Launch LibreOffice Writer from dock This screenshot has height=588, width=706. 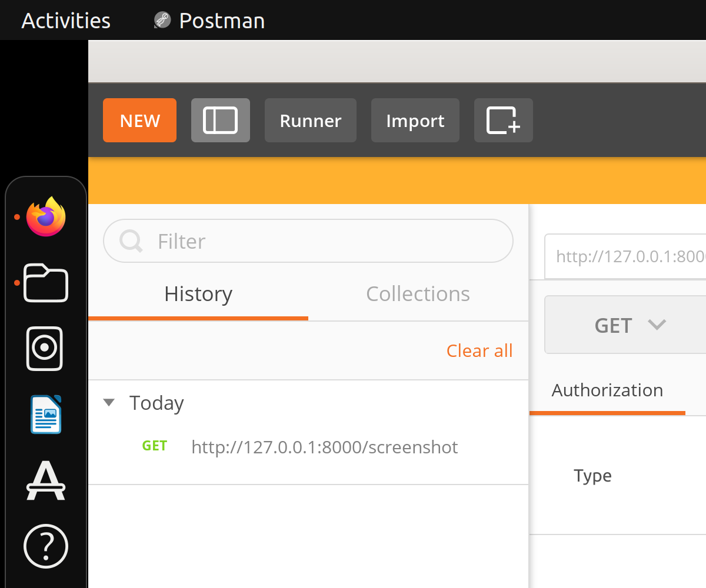[x=46, y=415]
